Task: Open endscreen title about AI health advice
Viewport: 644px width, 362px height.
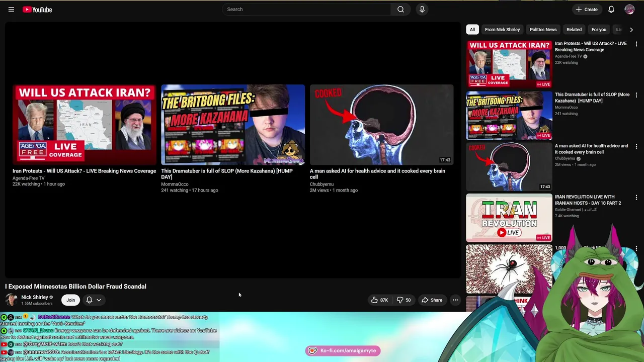Action: (x=377, y=174)
